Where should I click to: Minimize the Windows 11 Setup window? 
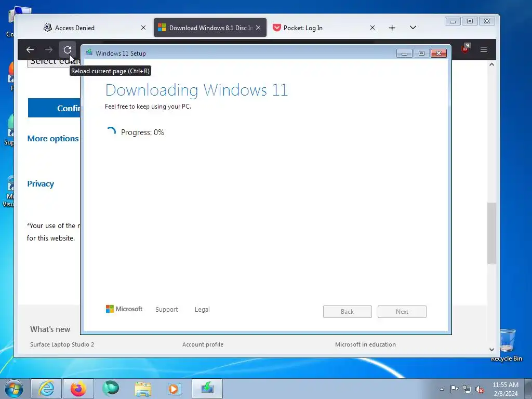[404, 54]
